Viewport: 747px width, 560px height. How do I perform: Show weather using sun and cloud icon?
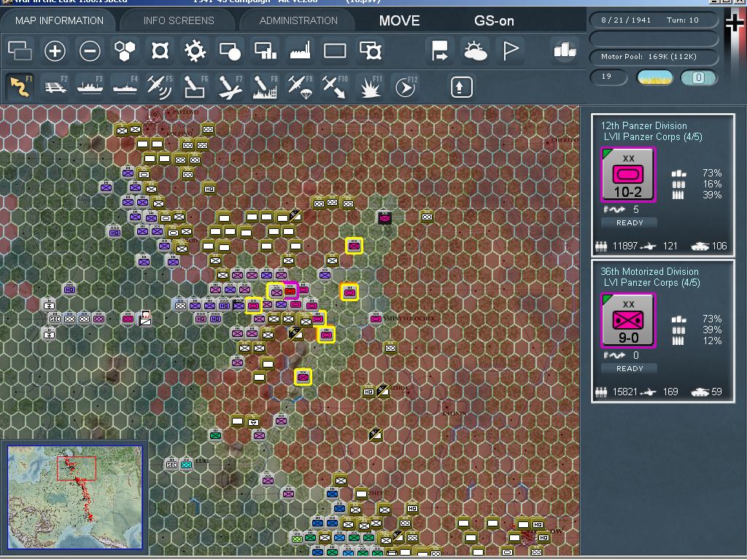point(475,51)
